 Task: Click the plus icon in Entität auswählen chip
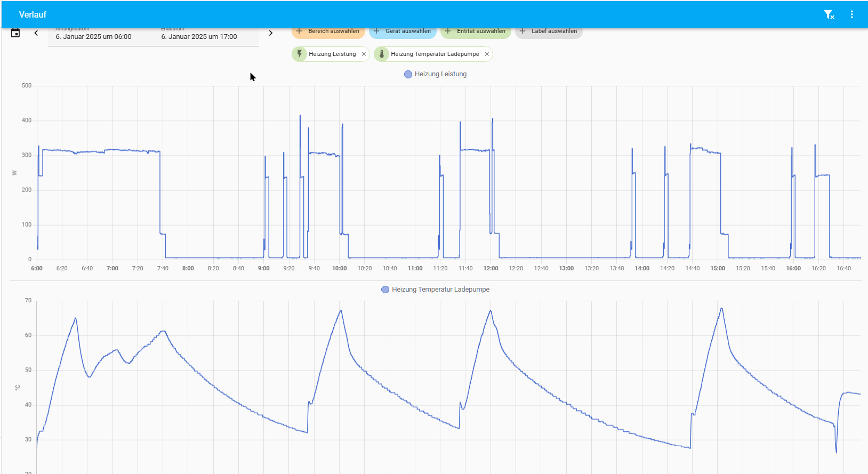tap(448, 31)
